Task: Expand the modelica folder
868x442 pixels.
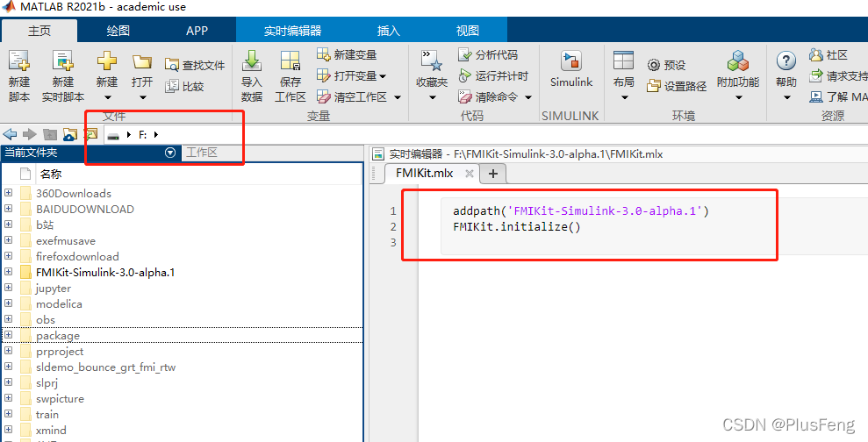Action: [x=8, y=303]
